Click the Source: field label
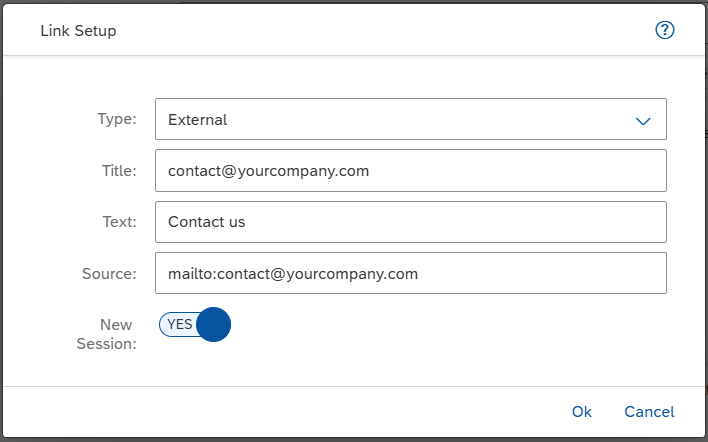Viewport: 708px width, 442px height. pyautogui.click(x=109, y=273)
